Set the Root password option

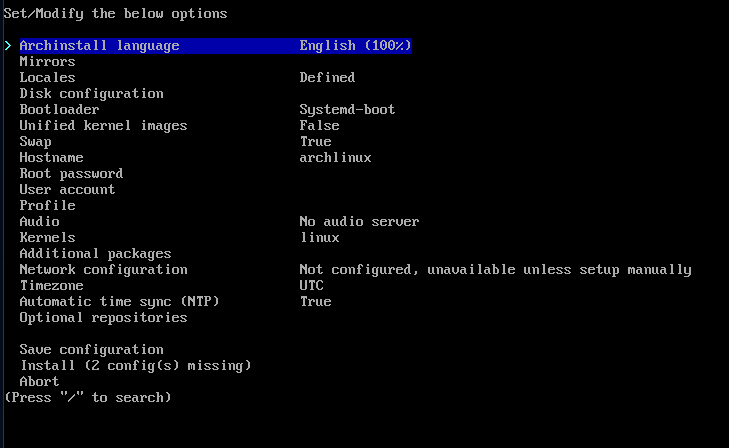click(x=71, y=173)
